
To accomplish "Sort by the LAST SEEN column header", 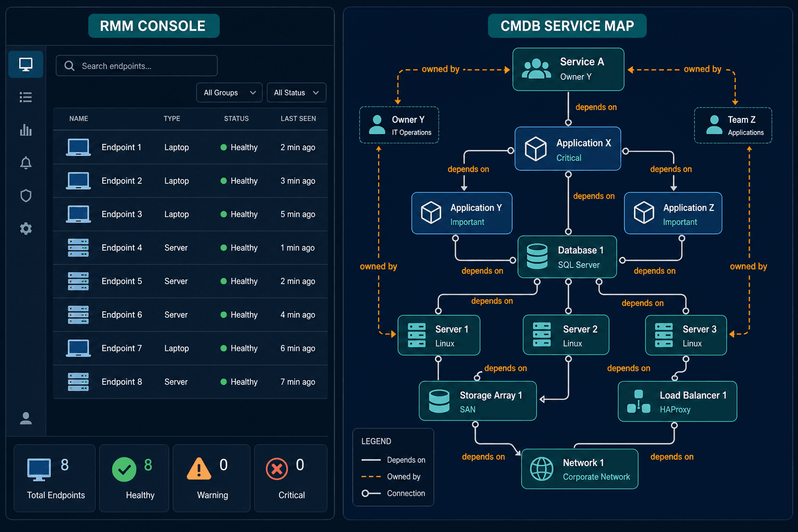I will [298, 118].
